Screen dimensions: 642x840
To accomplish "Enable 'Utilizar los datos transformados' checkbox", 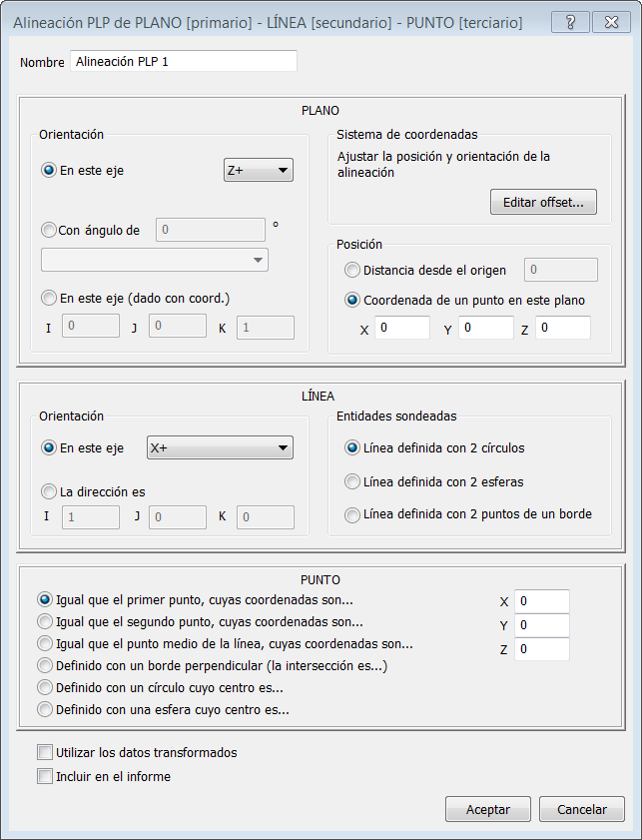I will click(x=44, y=752).
